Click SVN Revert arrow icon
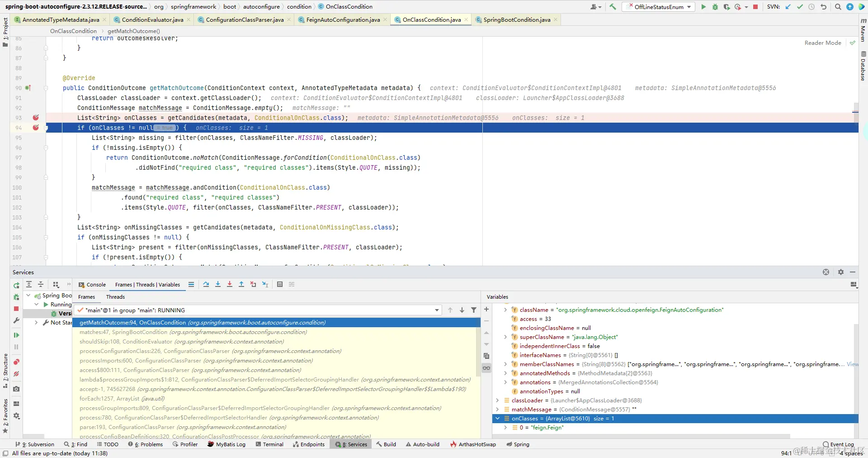The width and height of the screenshot is (868, 458). click(824, 7)
